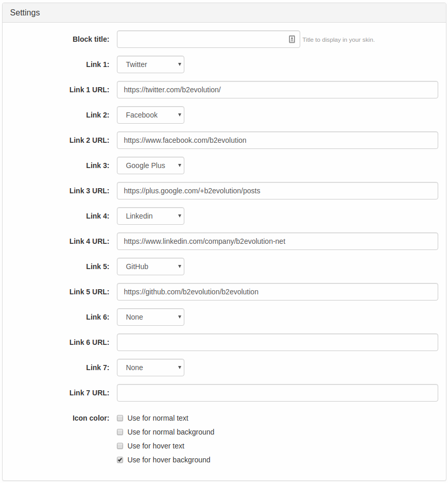Viewport: 448px width, 483px height.
Task: Open the Link 5 GitHub dropdown
Action: click(x=150, y=267)
